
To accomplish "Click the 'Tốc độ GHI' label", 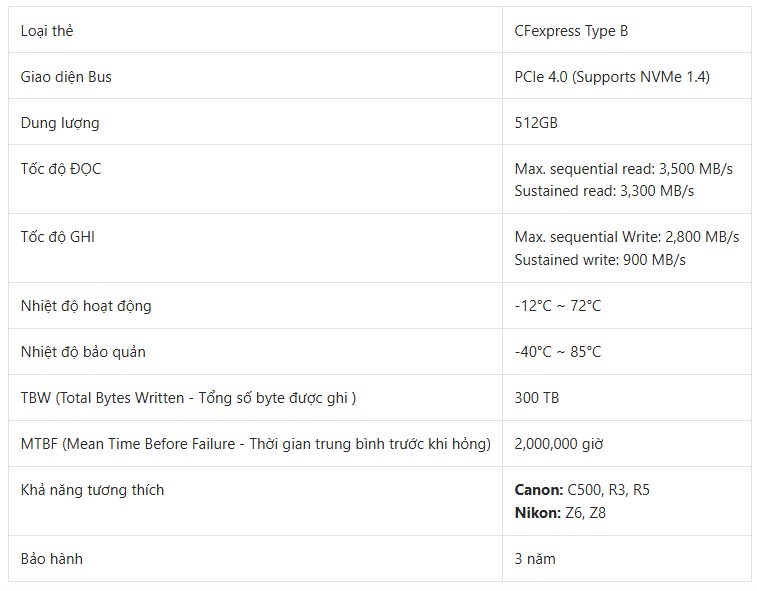I will (x=57, y=237).
